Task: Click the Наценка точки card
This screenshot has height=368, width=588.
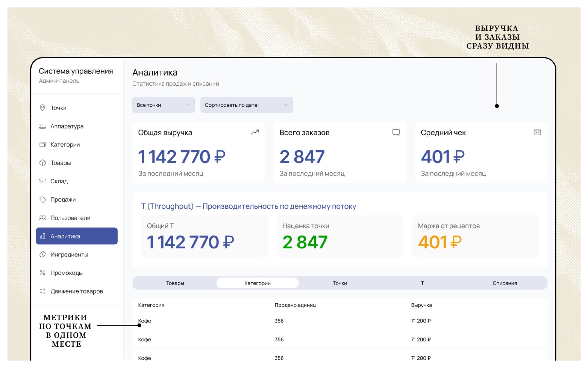Action: pyautogui.click(x=340, y=237)
